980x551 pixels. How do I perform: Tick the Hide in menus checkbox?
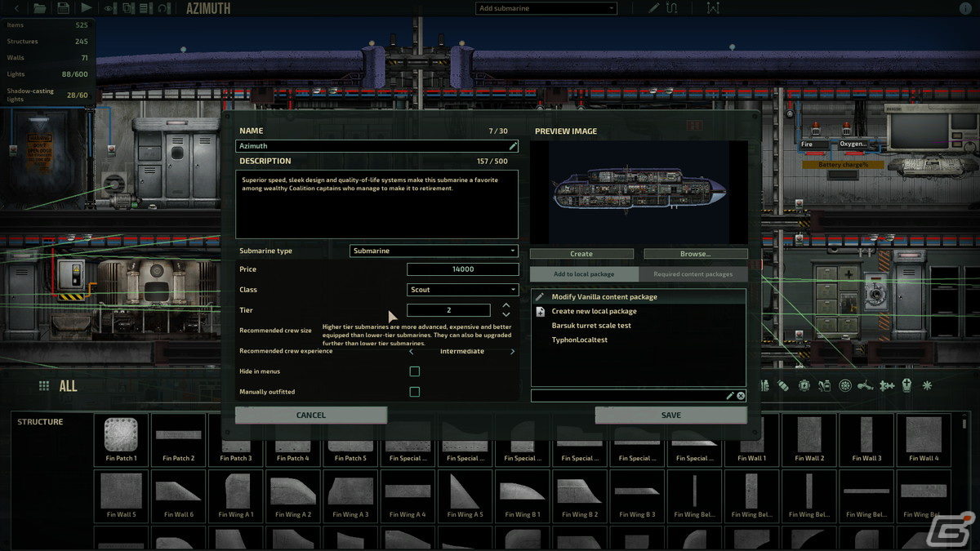coord(414,371)
